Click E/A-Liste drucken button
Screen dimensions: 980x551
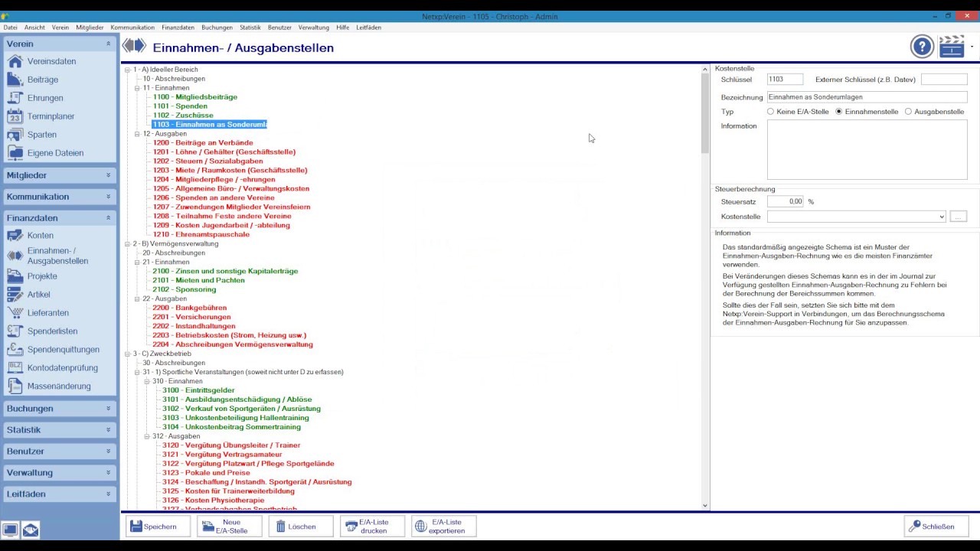(x=373, y=527)
